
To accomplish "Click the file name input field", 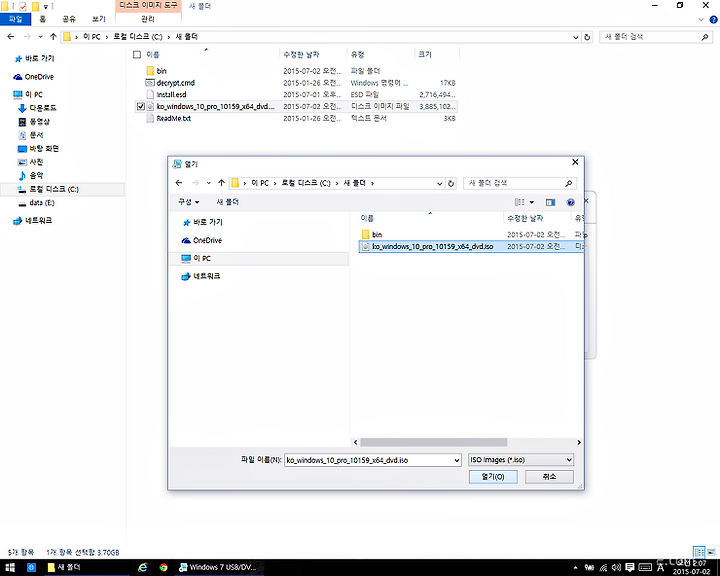I will coord(369,460).
